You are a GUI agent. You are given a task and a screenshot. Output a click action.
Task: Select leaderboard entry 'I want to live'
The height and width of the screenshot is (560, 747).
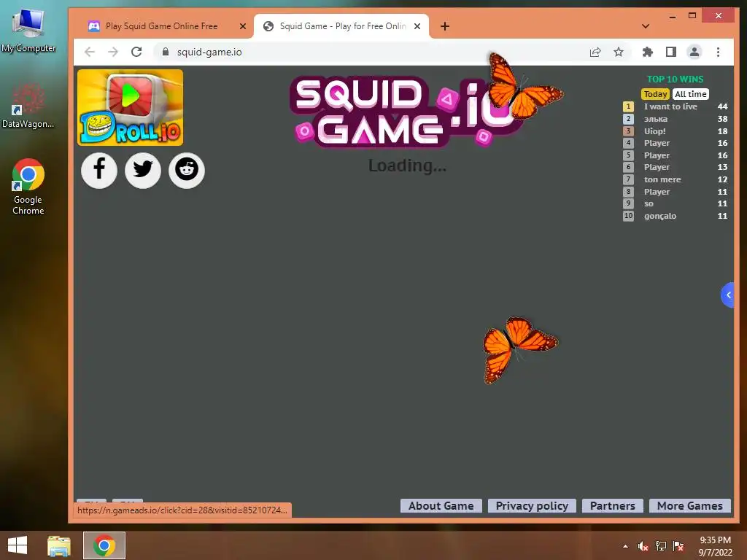click(675, 106)
